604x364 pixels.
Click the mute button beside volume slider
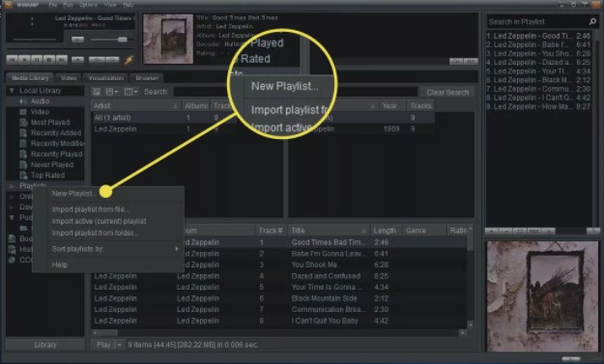click(x=78, y=40)
